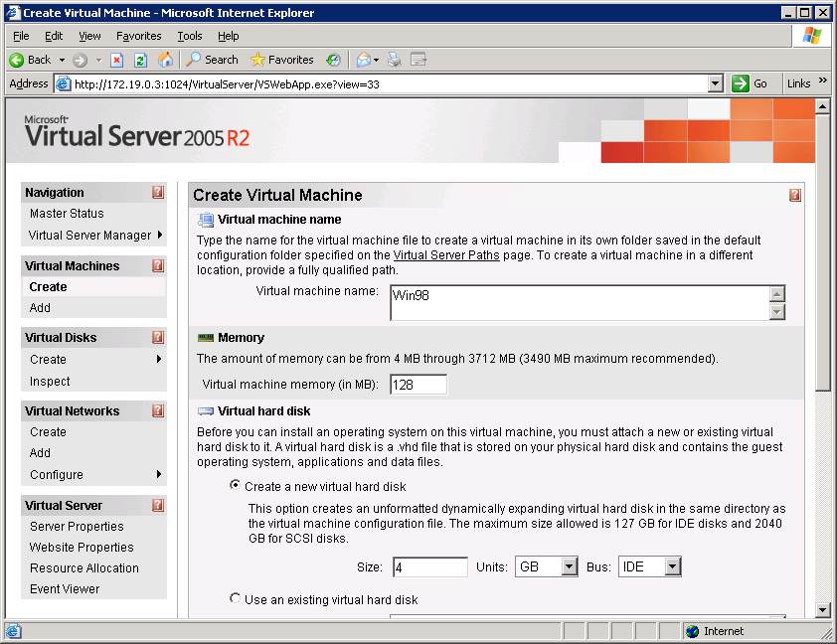Open the Back button history dropdown arrow
Screen dimensions: 837x644
[62, 60]
